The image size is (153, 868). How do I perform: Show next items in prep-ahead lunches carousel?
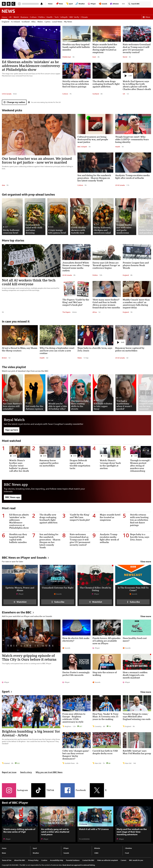point(148,217)
